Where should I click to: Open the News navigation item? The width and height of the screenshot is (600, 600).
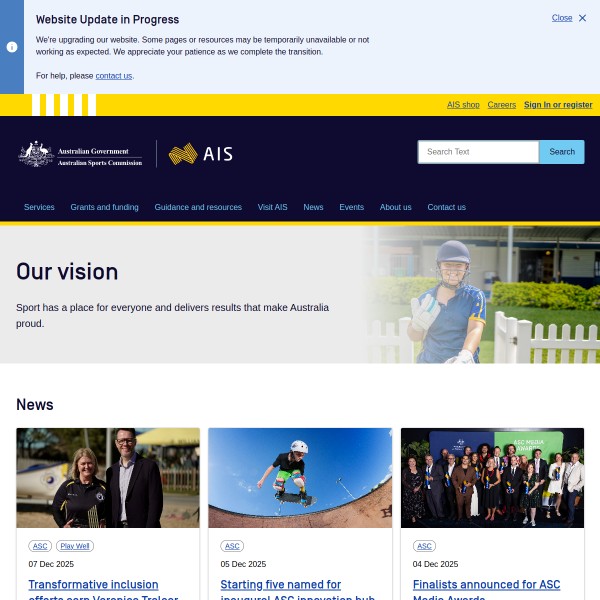[313, 207]
